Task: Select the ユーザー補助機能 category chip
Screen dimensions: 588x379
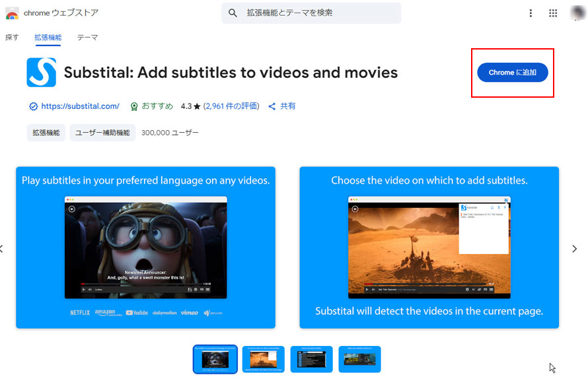Action: (x=102, y=133)
